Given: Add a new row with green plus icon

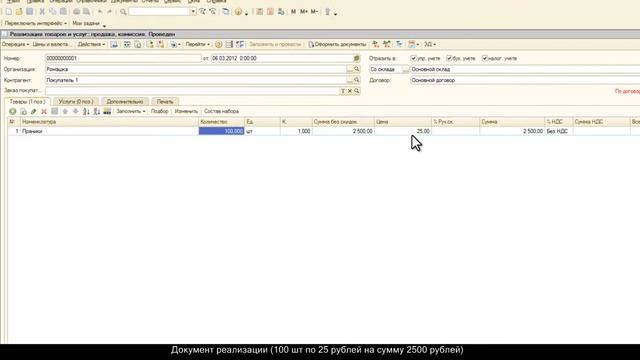Looking at the screenshot, I should (x=13, y=111).
